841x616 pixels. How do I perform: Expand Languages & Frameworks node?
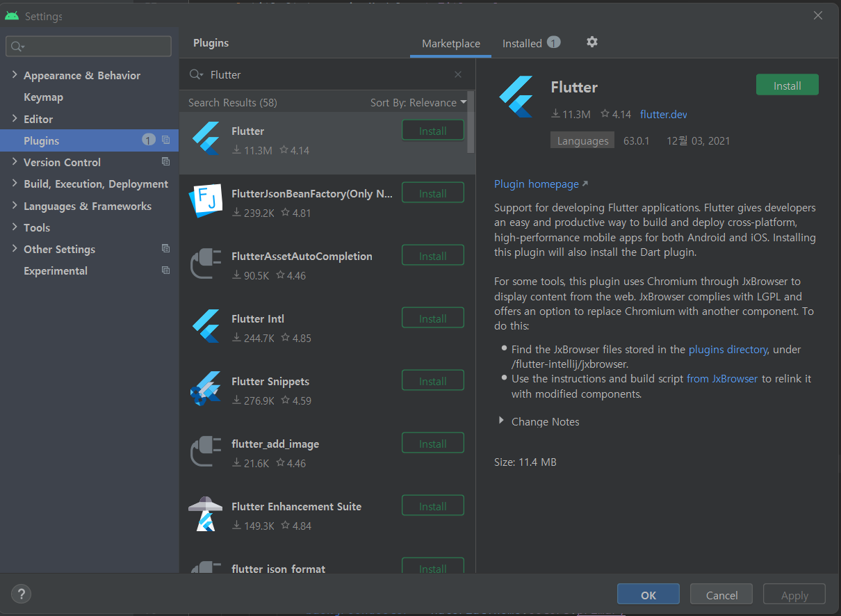(15, 205)
